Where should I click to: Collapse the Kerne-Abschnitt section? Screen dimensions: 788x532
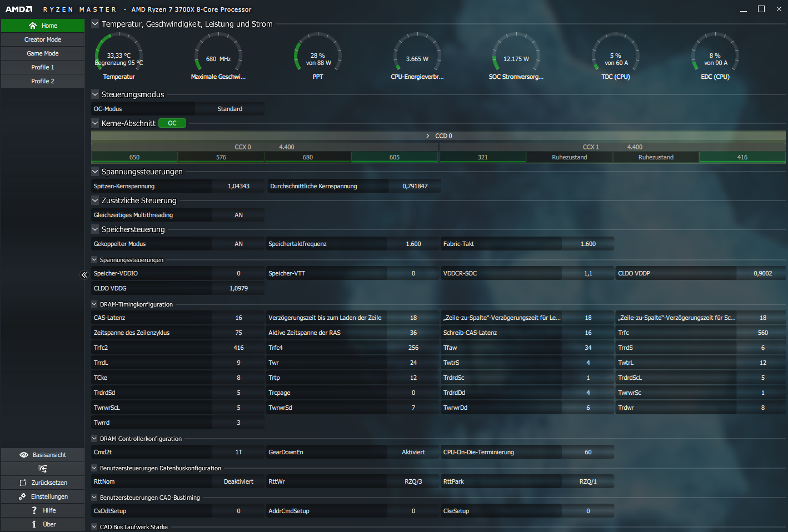tap(95, 123)
